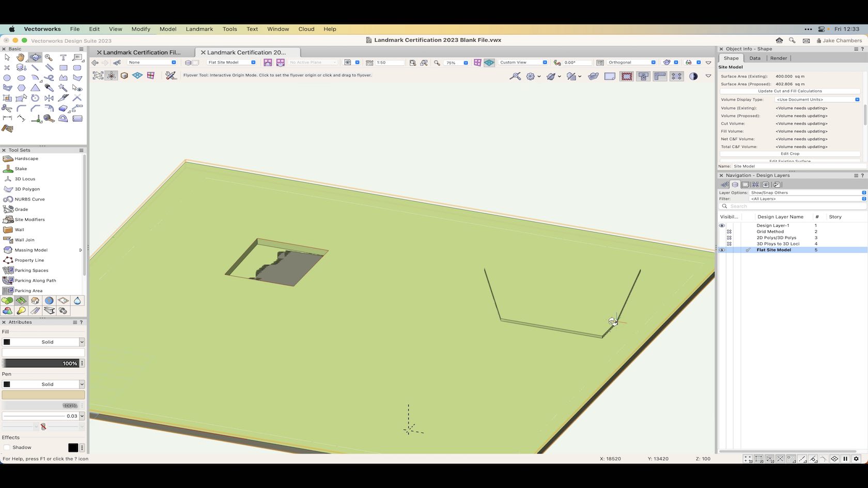Activate the Pan tool
The image size is (868, 488).
pos(21,58)
